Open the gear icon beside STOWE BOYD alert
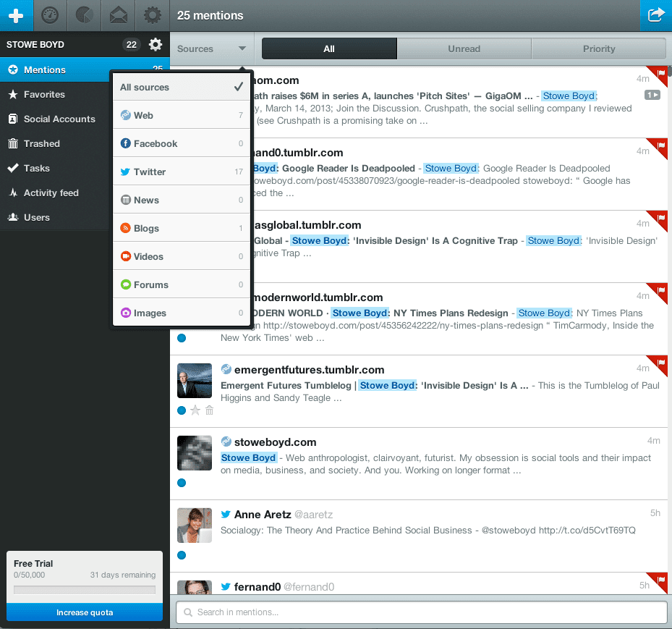This screenshot has width=672, height=629. pyautogui.click(x=155, y=45)
